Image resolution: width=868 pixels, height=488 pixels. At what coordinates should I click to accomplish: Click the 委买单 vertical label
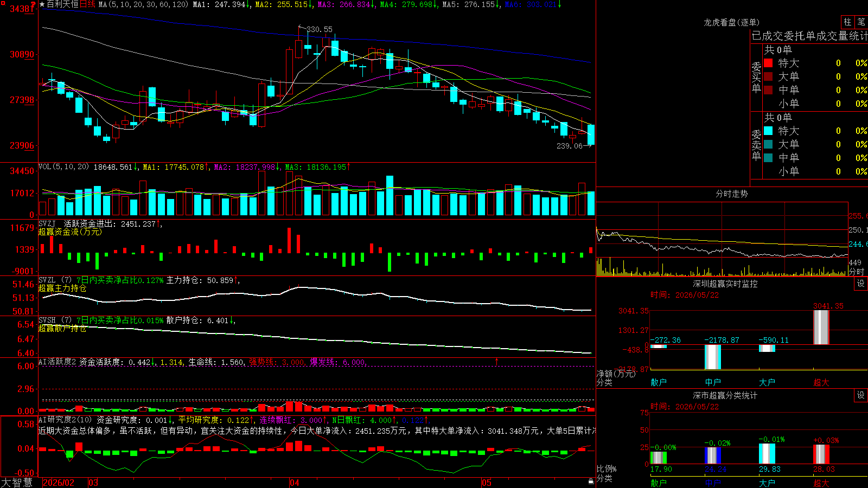click(756, 77)
